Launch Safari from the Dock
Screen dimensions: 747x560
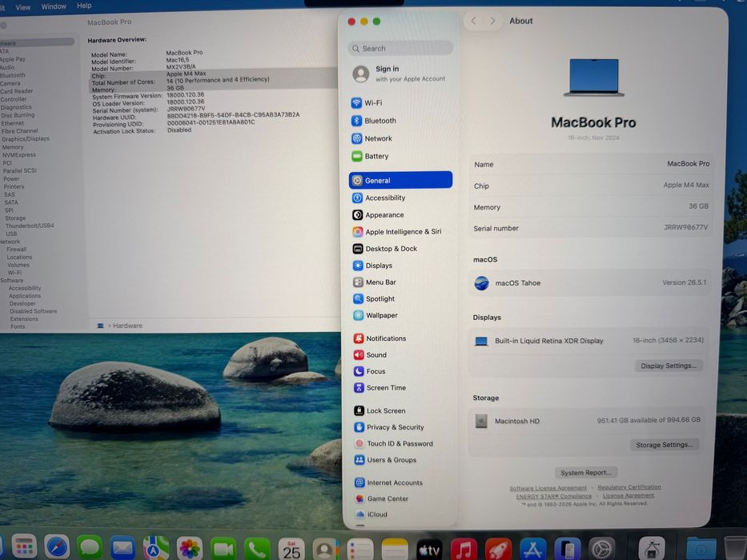tap(57, 546)
